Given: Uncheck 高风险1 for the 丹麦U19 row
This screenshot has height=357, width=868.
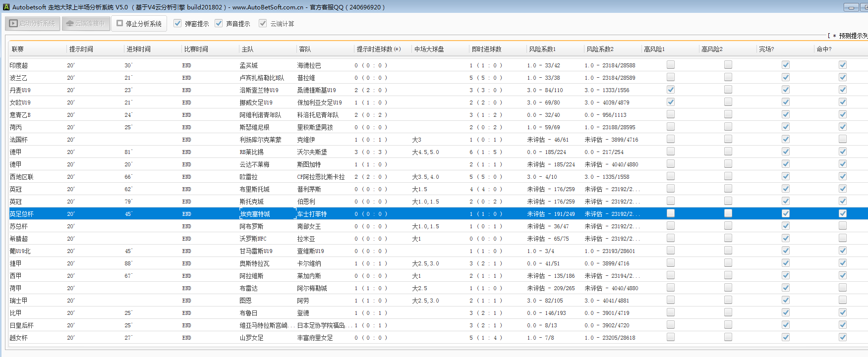Looking at the screenshot, I should (x=671, y=90).
